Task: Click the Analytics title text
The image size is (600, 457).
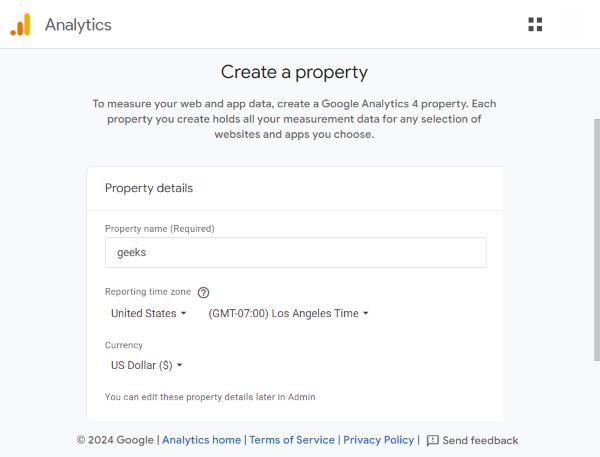Action: pyautogui.click(x=78, y=25)
